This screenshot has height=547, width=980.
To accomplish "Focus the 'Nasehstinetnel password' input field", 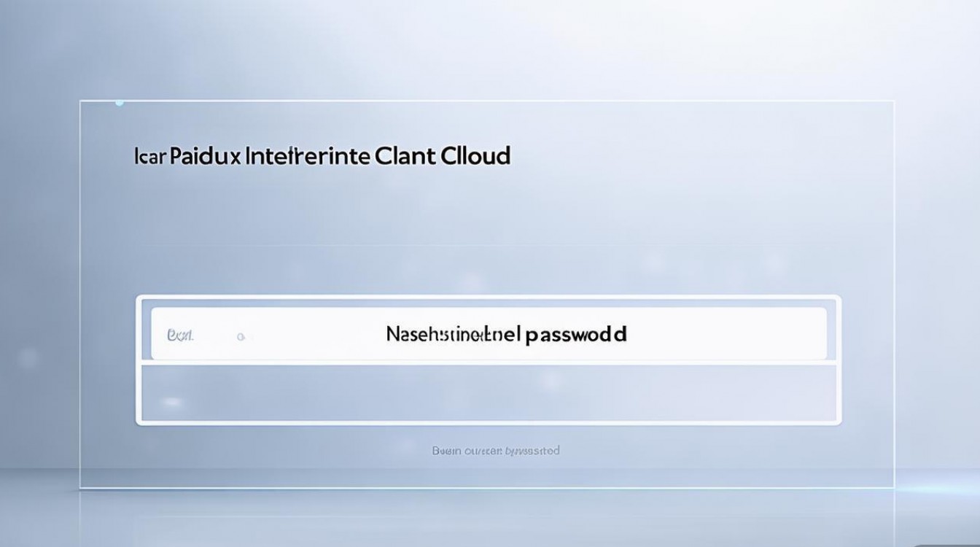I will coord(489,334).
